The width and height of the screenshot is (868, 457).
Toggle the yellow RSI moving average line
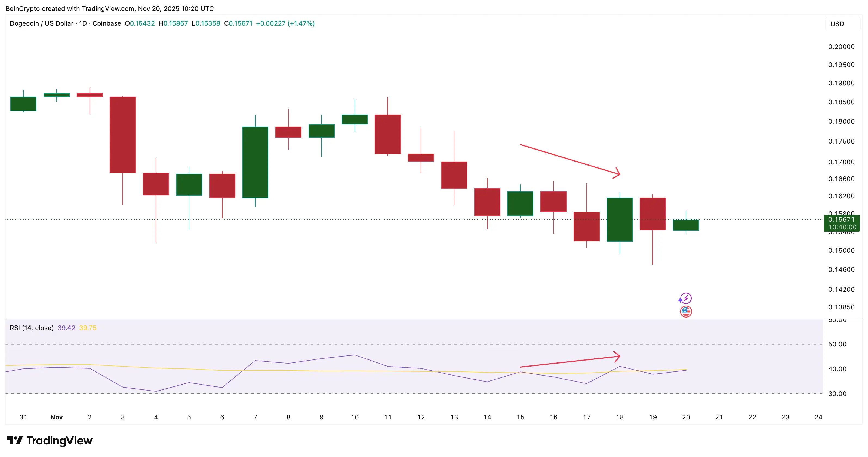coord(88,327)
